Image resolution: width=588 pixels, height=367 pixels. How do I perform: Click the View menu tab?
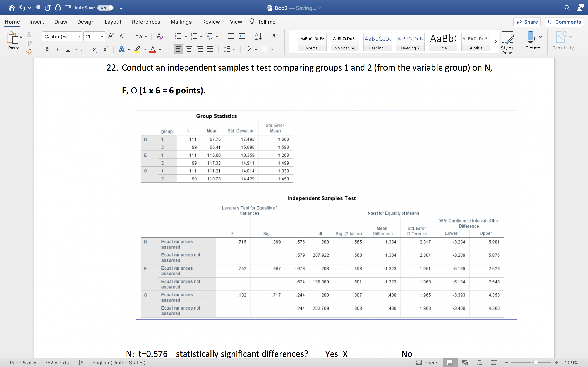click(x=236, y=22)
